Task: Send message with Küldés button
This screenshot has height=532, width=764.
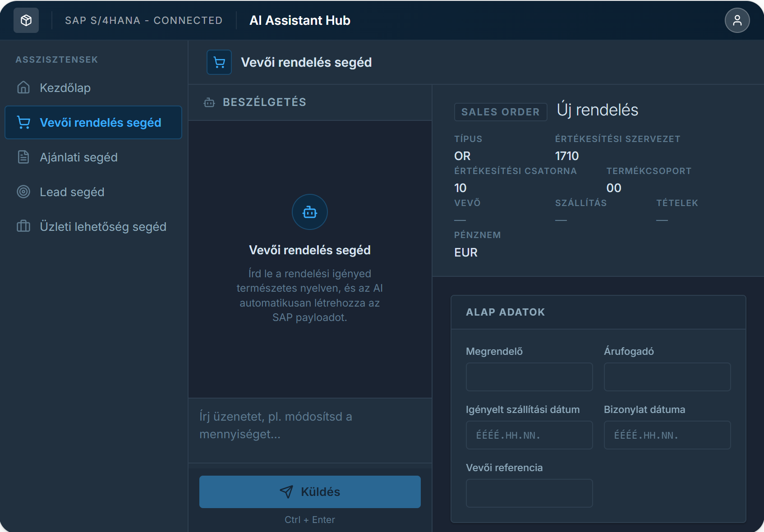Action: (310, 492)
